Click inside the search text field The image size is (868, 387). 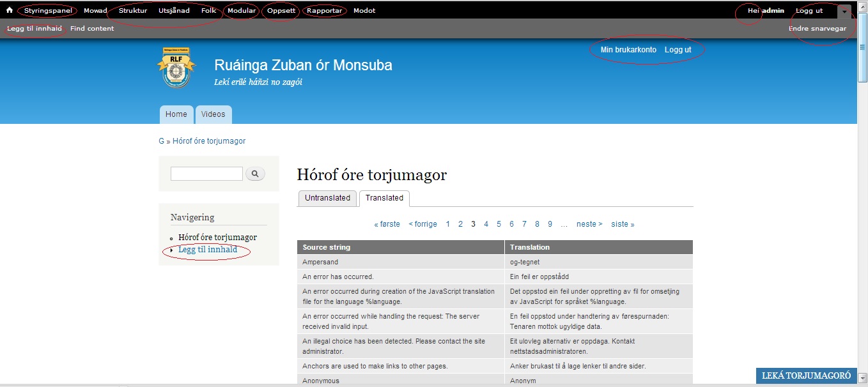pos(206,174)
